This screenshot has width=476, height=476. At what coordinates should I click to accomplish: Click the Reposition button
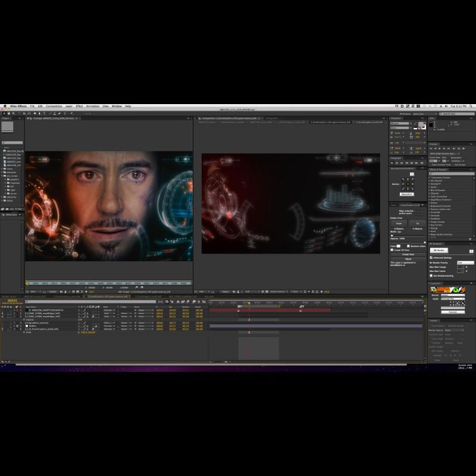pos(407,195)
